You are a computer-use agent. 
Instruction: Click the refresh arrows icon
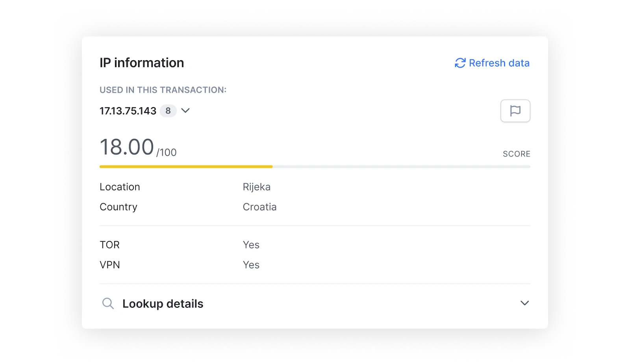pyautogui.click(x=460, y=63)
